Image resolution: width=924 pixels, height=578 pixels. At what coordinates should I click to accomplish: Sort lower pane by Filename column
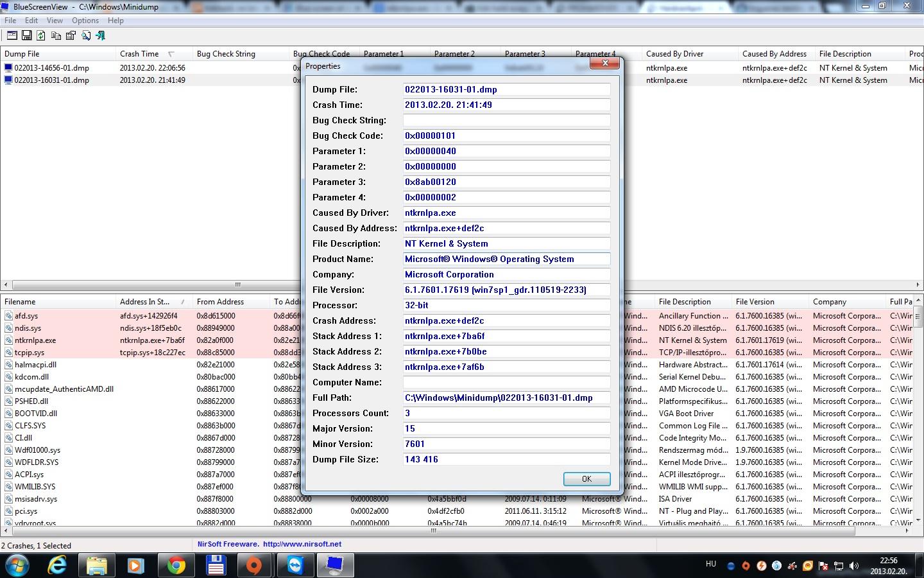pos(58,302)
